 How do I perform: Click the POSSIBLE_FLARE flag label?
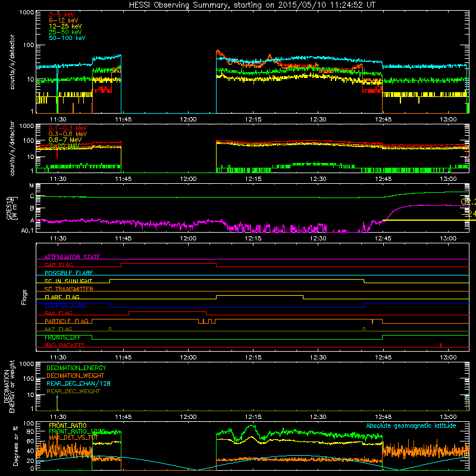(x=68, y=273)
